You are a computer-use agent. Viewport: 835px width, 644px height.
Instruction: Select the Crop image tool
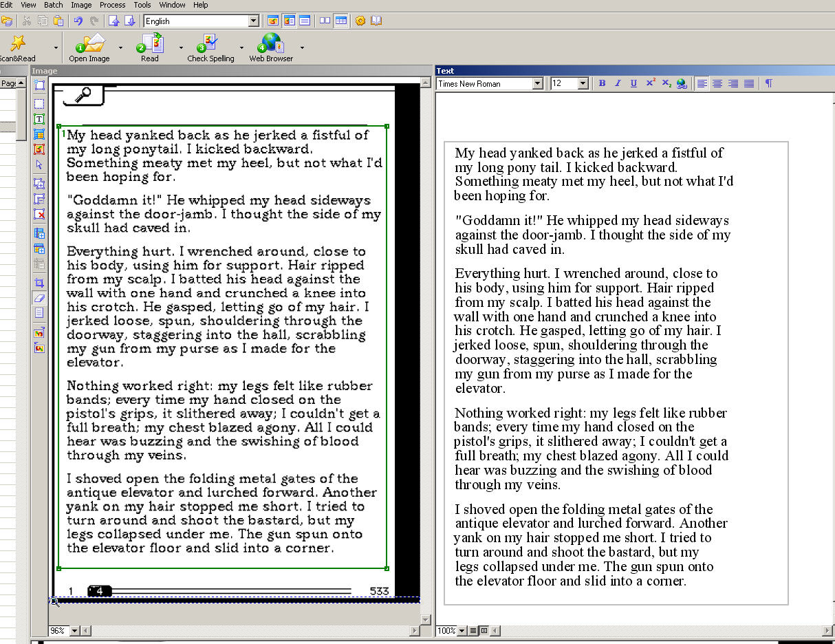click(39, 283)
